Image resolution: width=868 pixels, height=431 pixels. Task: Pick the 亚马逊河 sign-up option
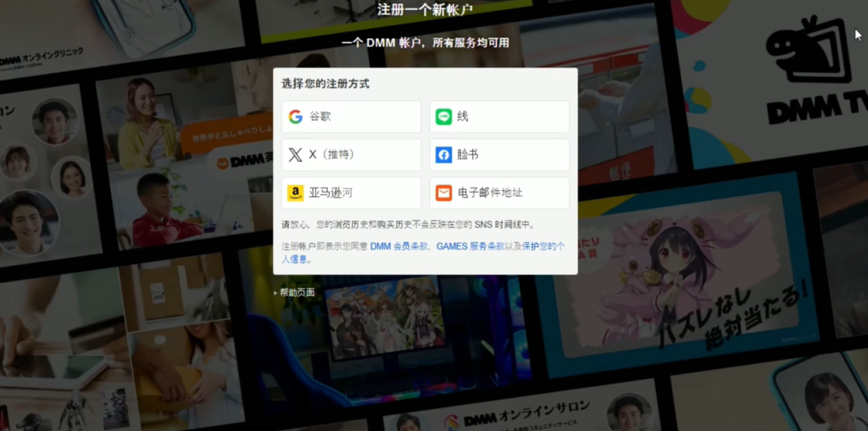click(351, 193)
